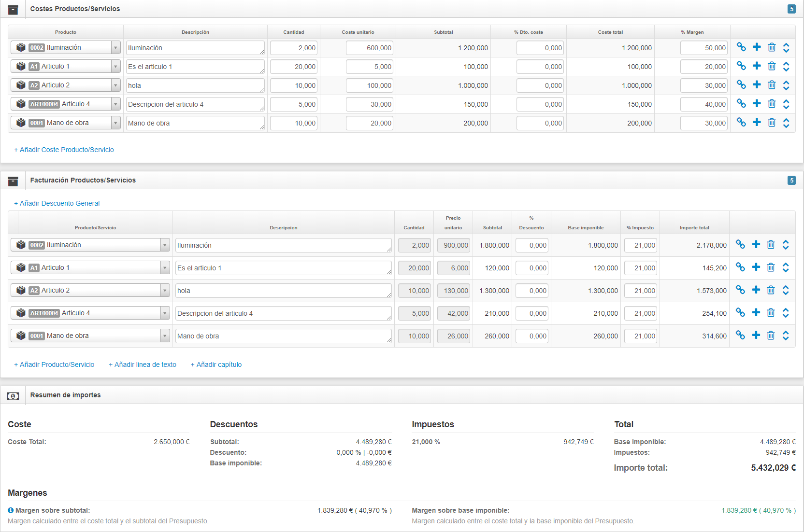804x532 pixels.
Task: Open product dropdown of cost row Iluminación
Action: click(66, 47)
